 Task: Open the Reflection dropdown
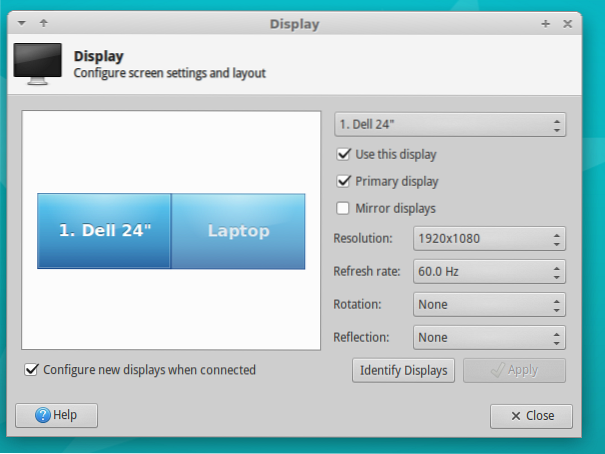point(489,338)
